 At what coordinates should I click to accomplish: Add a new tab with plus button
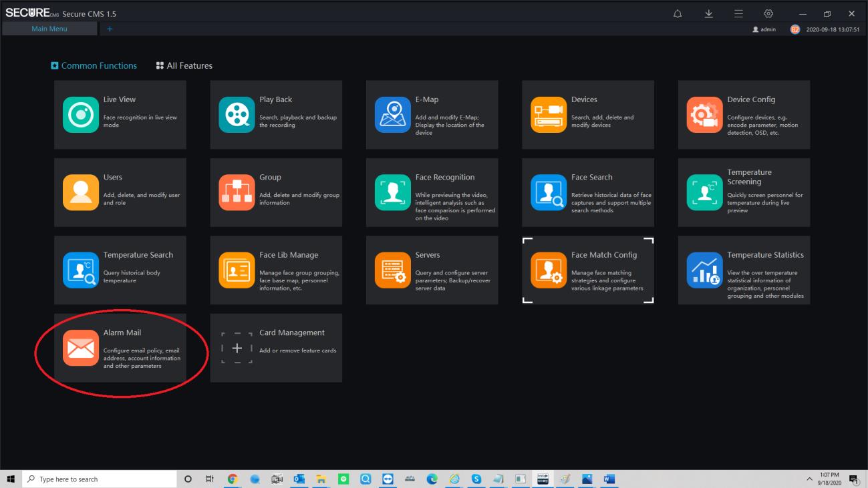pos(110,29)
